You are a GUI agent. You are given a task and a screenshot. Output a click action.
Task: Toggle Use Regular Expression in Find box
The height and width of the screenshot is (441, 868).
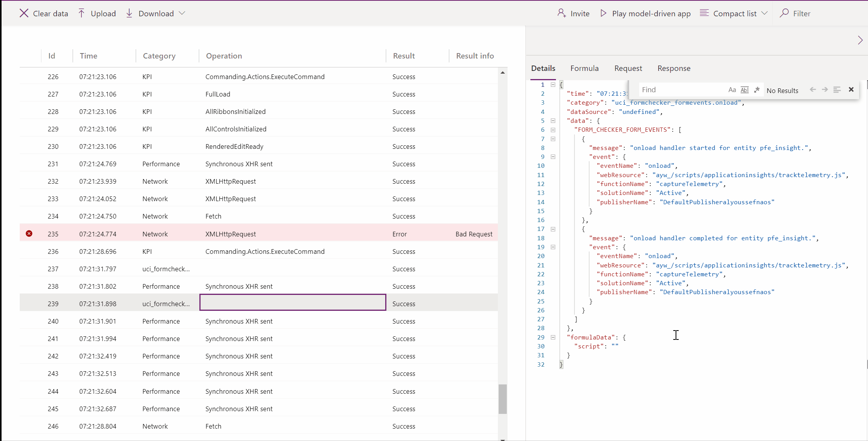click(x=757, y=90)
